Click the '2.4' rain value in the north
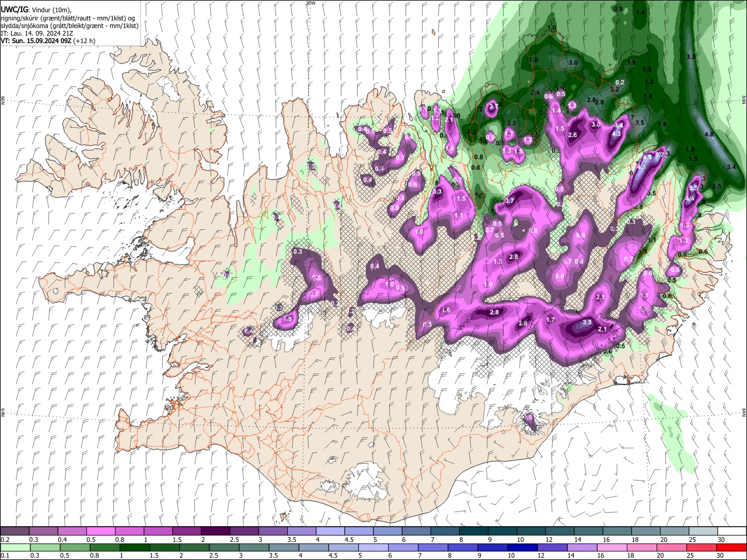Viewport: 747px width, 560px height. point(535,92)
